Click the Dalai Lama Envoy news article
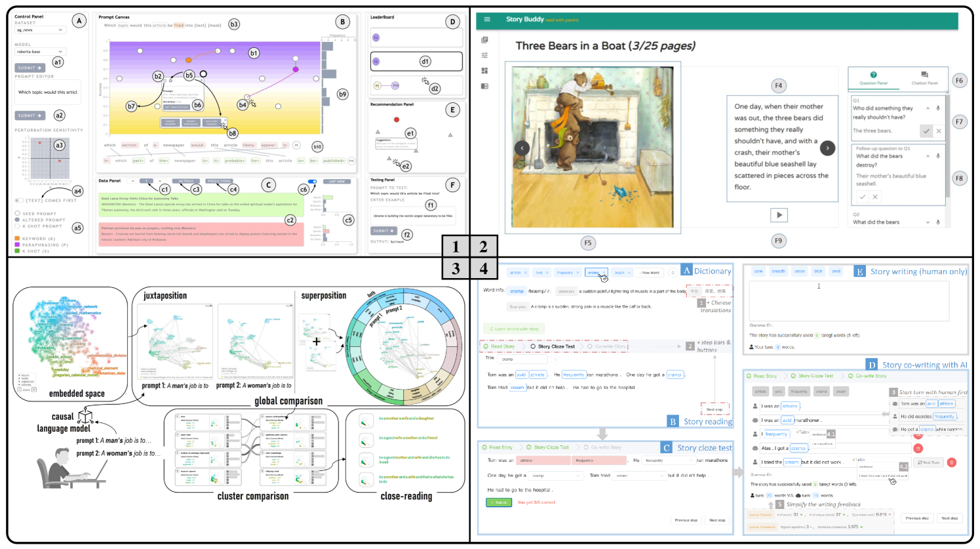The image size is (980, 549). 201,205
